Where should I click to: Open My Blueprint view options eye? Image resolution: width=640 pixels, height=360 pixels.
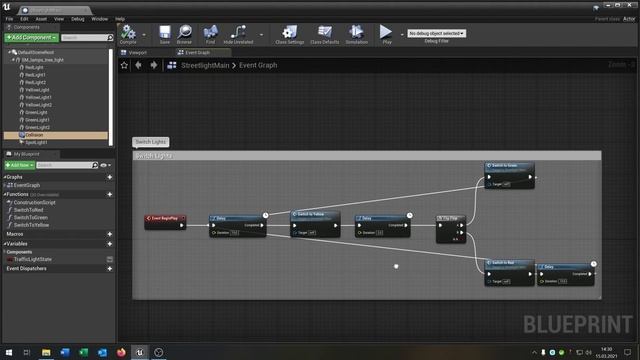point(105,165)
